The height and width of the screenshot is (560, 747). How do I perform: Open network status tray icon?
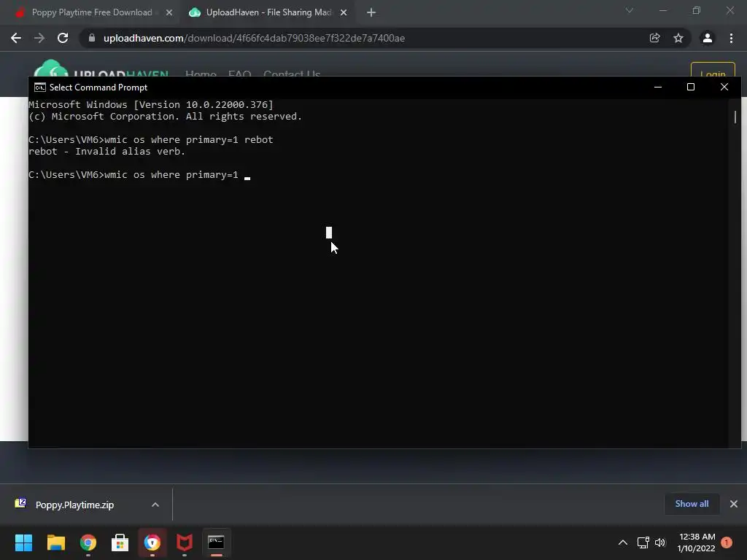[643, 542]
